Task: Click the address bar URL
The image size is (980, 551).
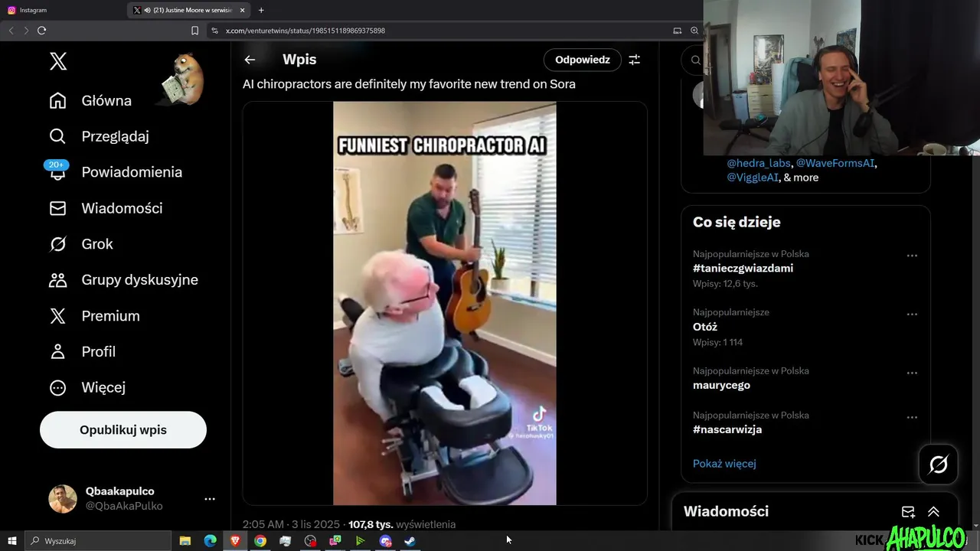Action: click(305, 31)
